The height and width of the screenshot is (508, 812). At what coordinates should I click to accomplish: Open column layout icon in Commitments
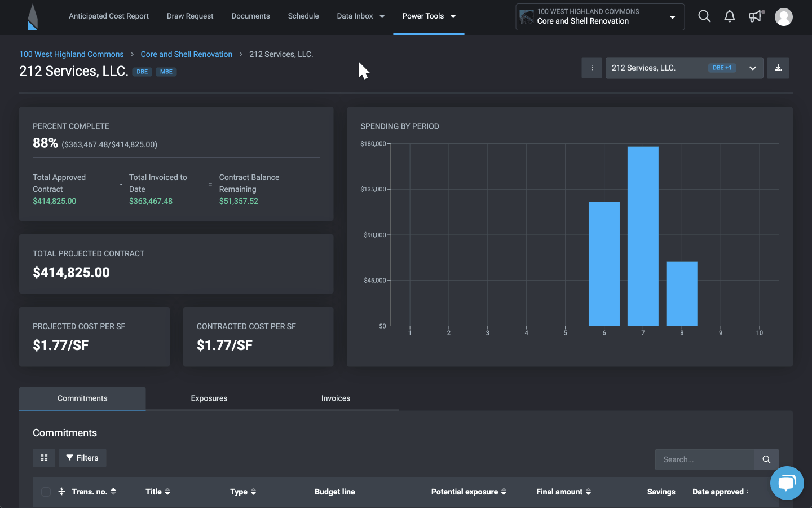click(44, 458)
